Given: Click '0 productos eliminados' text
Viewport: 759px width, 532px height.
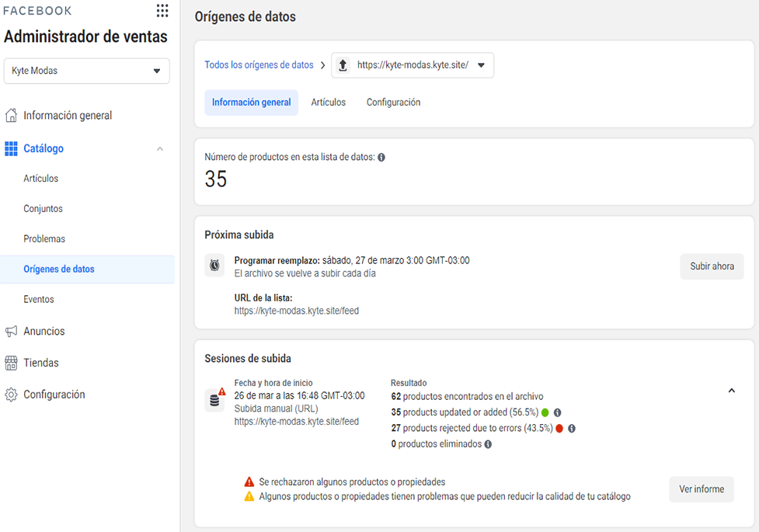Looking at the screenshot, I should (436, 444).
